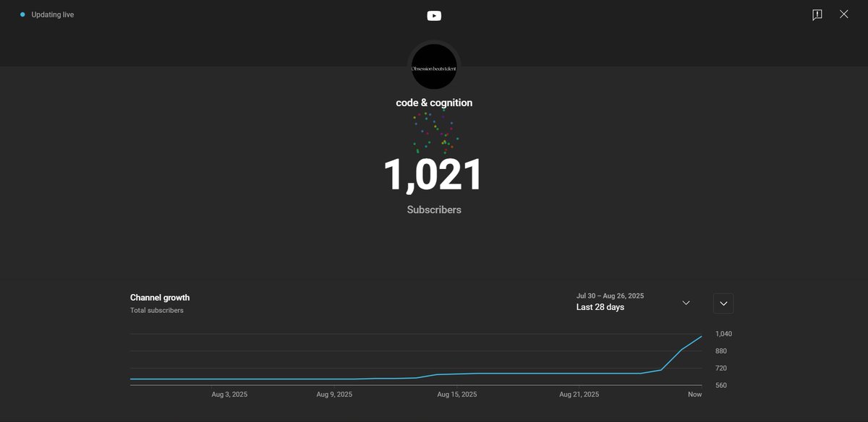This screenshot has height=422, width=868.
Task: Open the send feedback icon
Action: click(x=817, y=14)
